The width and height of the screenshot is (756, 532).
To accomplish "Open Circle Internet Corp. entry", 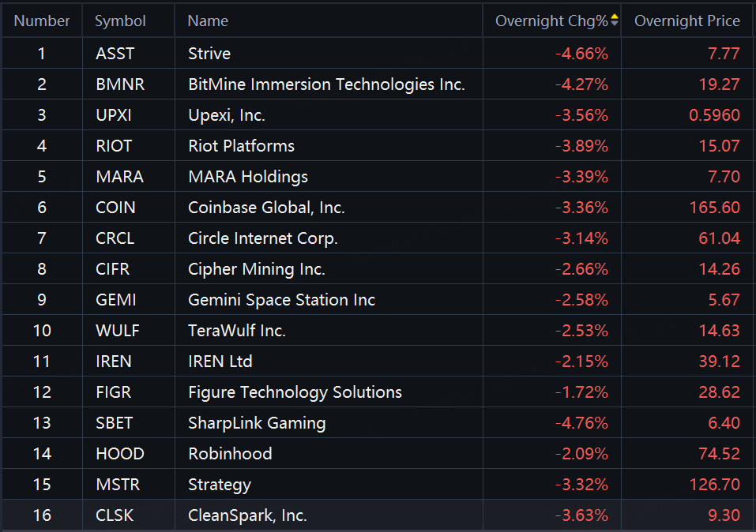I will [x=262, y=238].
